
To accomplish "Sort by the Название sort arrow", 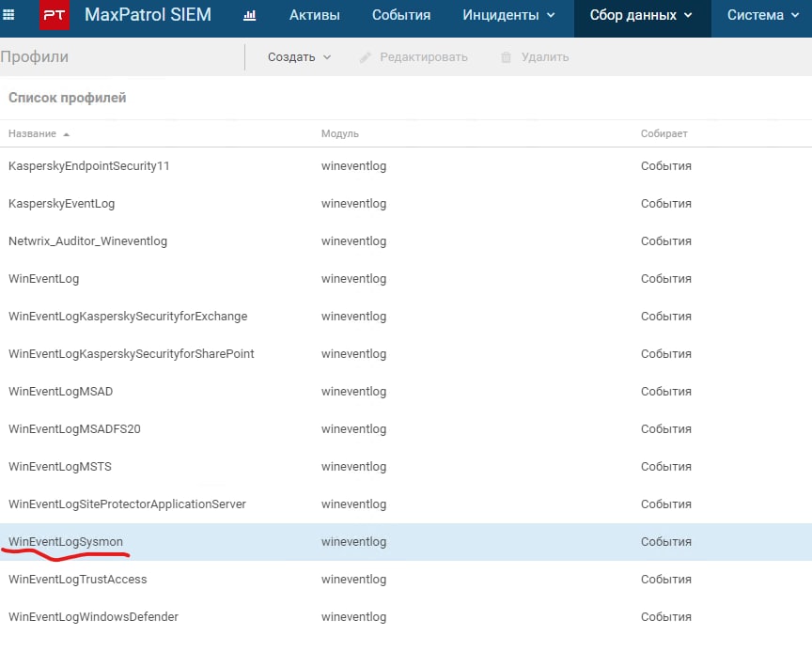I will 66,134.
